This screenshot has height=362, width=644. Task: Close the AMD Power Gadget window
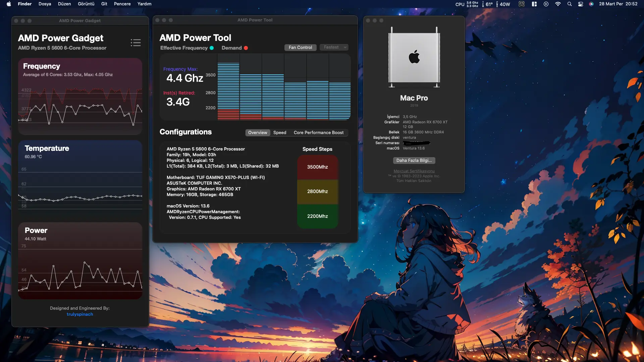[x=16, y=21]
